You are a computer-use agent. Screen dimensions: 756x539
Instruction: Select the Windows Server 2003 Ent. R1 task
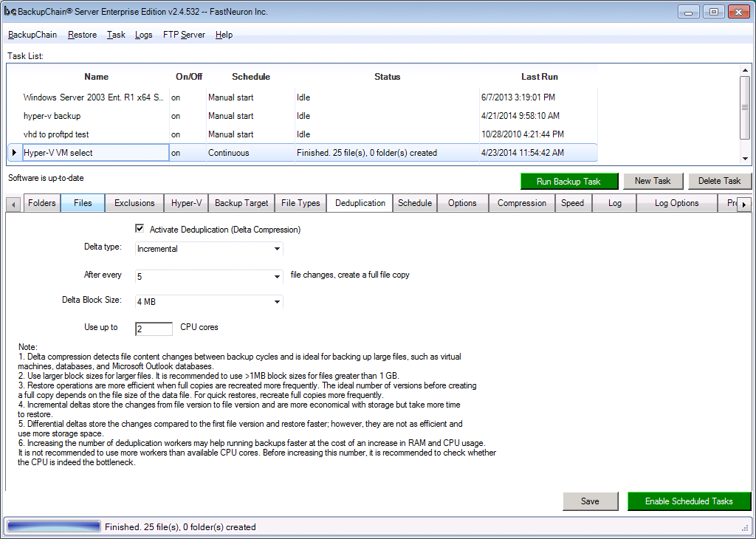coord(94,97)
